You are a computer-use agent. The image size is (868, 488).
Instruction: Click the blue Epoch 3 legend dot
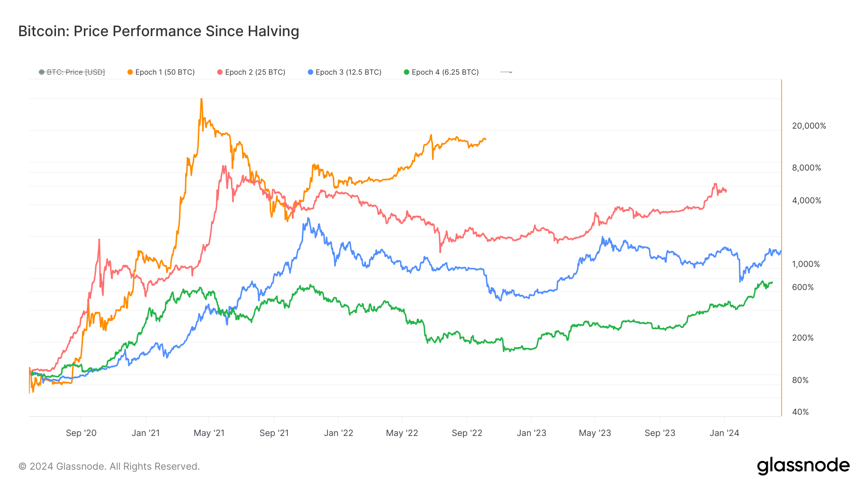pos(311,72)
